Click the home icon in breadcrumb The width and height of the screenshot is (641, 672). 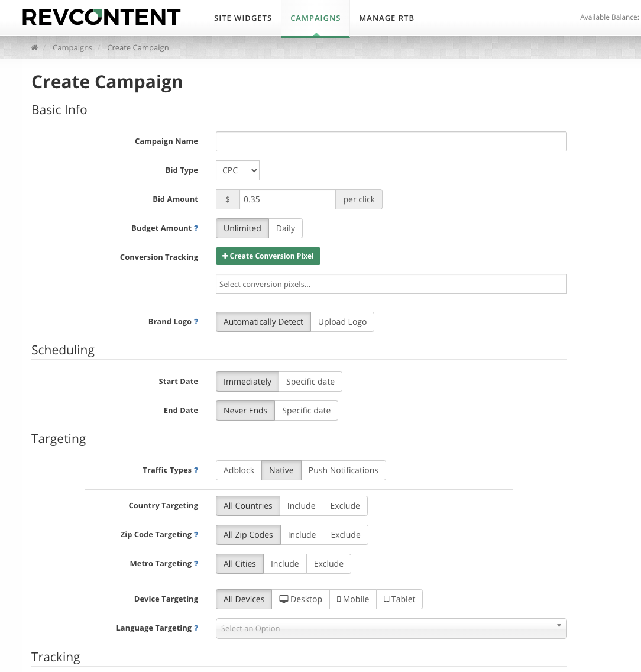click(34, 48)
